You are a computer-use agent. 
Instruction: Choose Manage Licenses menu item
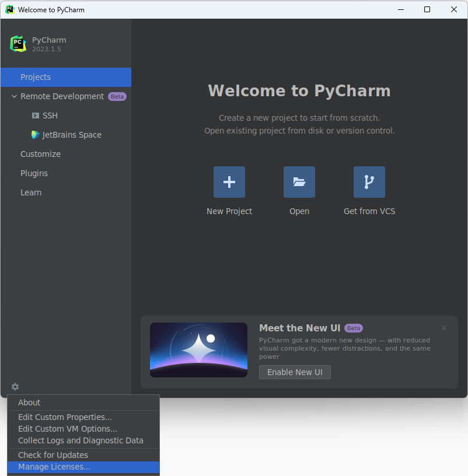tap(83, 467)
